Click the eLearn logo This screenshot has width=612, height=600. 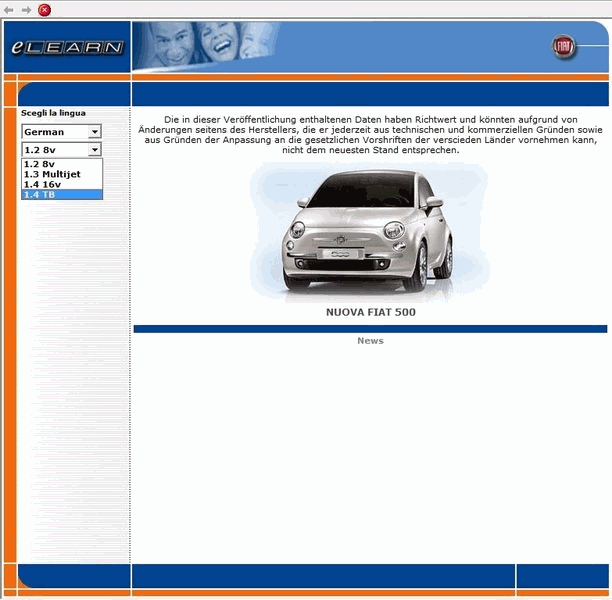(67, 47)
